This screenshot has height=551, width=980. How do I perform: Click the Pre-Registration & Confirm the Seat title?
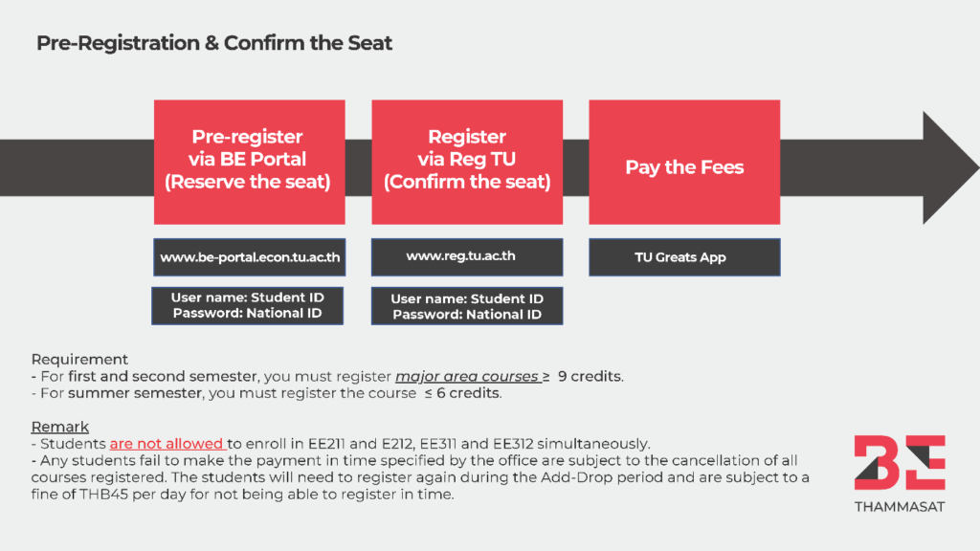[x=214, y=43]
